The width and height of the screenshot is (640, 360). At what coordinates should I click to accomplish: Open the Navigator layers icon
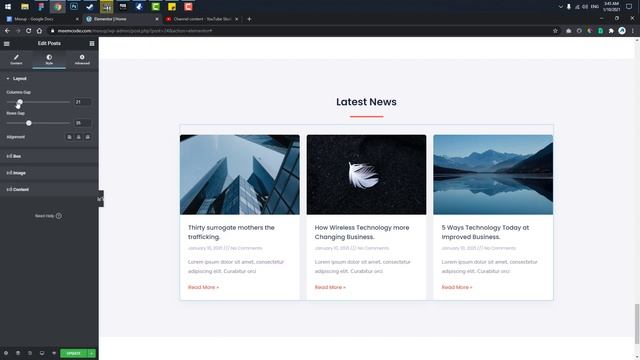click(x=18, y=353)
